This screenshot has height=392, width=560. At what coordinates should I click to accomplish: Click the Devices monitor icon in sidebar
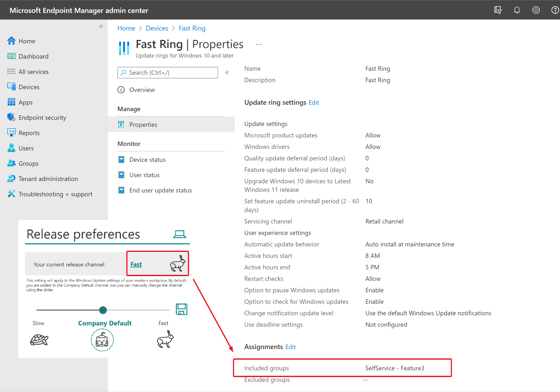pyautogui.click(x=12, y=87)
